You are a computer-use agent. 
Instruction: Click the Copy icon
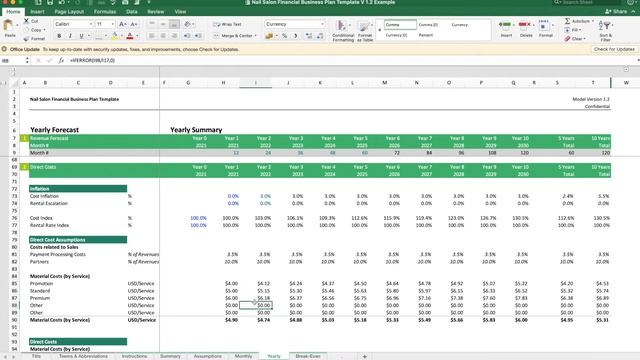point(27,30)
